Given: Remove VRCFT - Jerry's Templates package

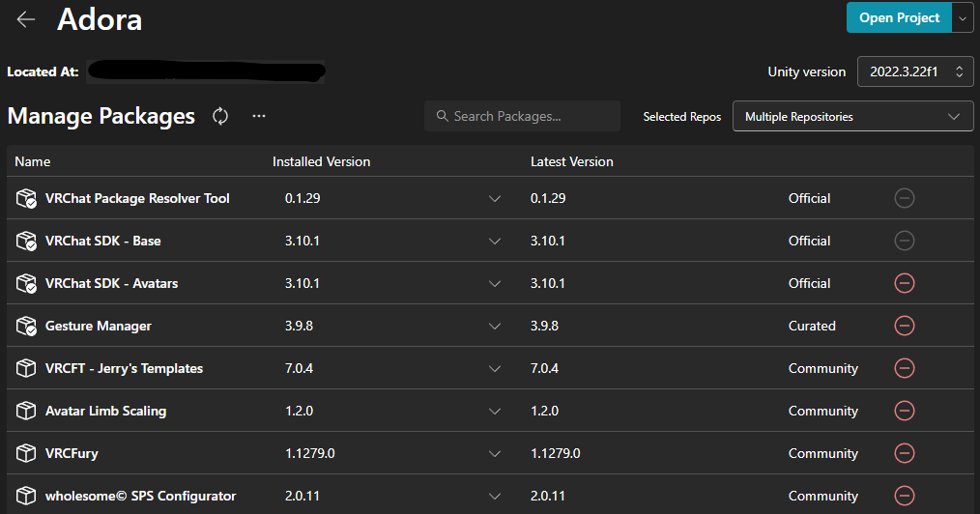Looking at the screenshot, I should pyautogui.click(x=905, y=368).
